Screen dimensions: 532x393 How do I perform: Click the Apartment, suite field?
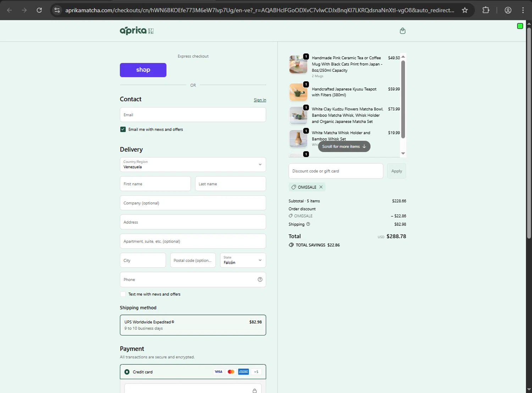tap(193, 241)
